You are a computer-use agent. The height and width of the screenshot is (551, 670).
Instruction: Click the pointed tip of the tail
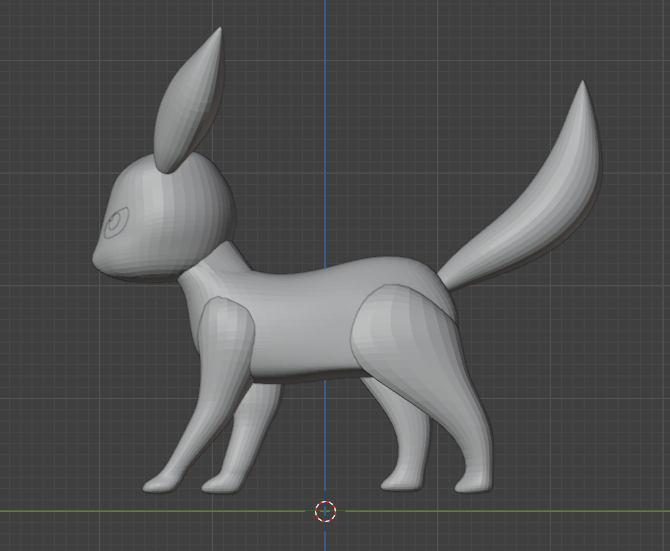click(x=581, y=86)
